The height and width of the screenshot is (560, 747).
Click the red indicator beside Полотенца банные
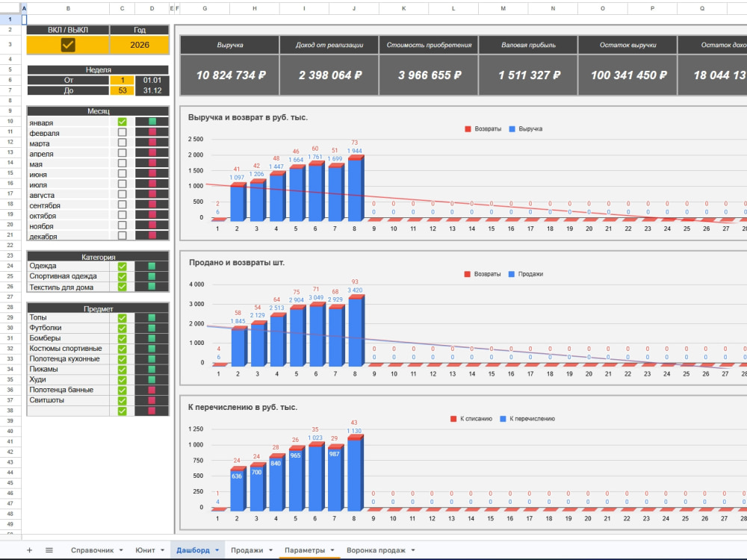pyautogui.click(x=152, y=390)
